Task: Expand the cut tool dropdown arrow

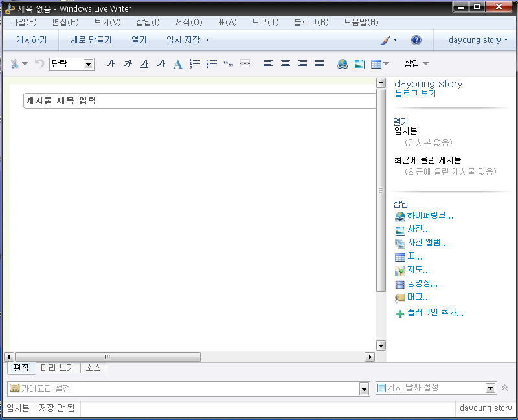Action: point(25,63)
